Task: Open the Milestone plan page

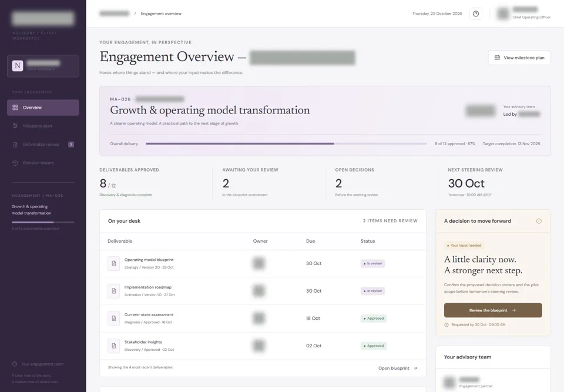Action: [x=43, y=126]
